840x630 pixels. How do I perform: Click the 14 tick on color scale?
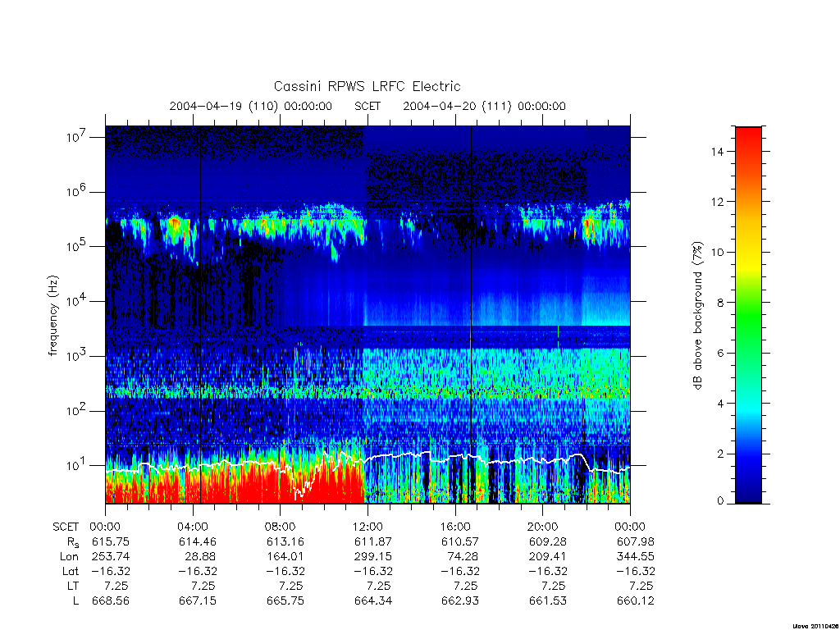pos(717,152)
